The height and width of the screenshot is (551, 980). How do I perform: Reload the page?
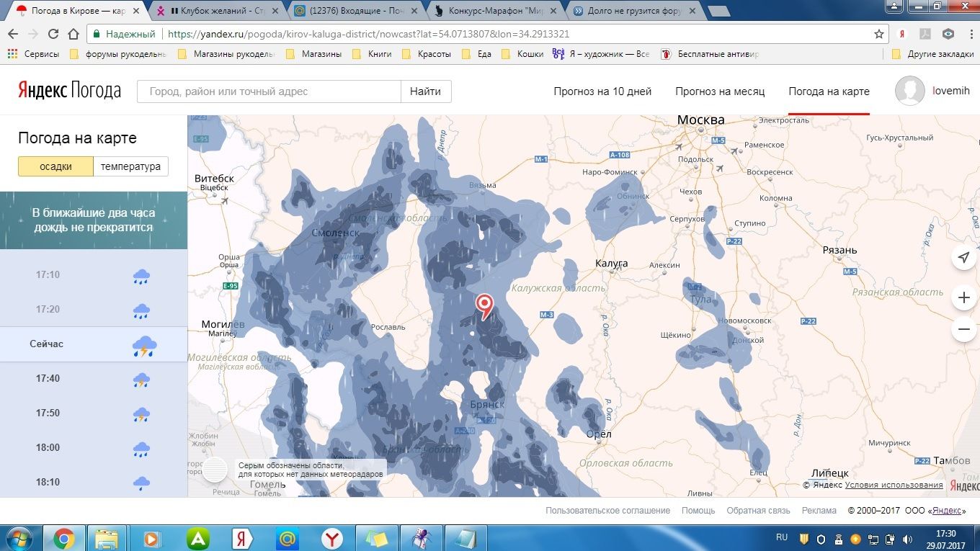pyautogui.click(x=53, y=34)
